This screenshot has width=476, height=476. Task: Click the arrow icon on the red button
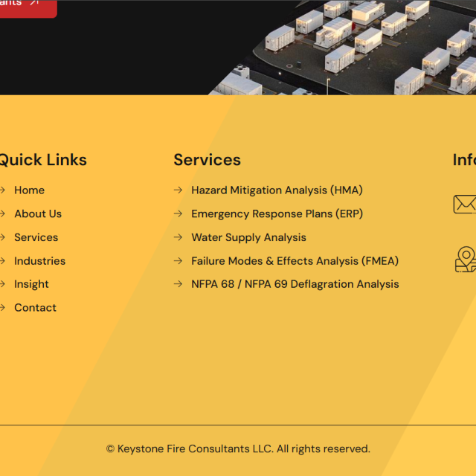(x=35, y=2)
